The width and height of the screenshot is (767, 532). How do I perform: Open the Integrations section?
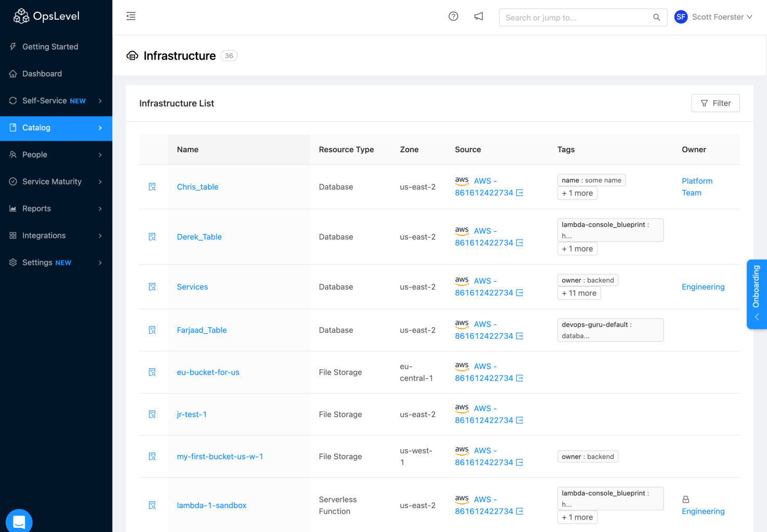tap(56, 236)
